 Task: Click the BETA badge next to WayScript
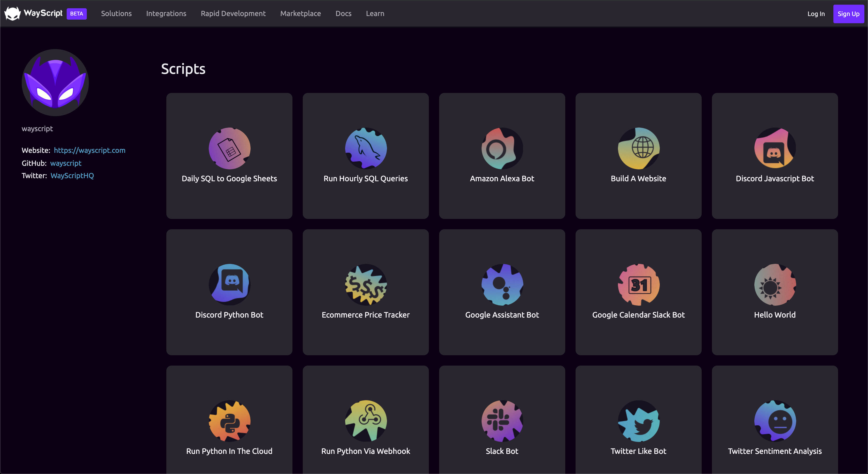point(76,14)
